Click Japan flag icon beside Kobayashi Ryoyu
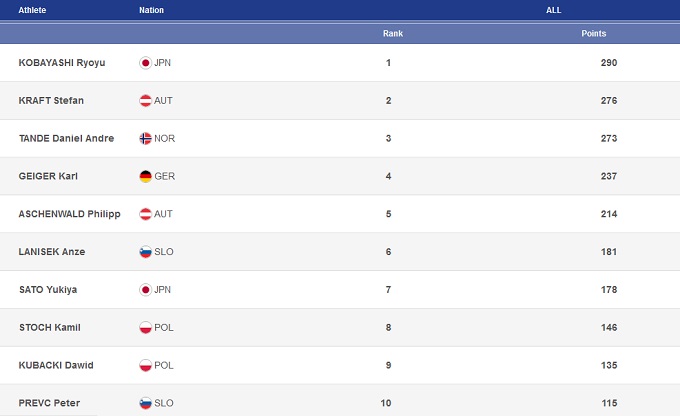The height and width of the screenshot is (416, 680). 145,63
